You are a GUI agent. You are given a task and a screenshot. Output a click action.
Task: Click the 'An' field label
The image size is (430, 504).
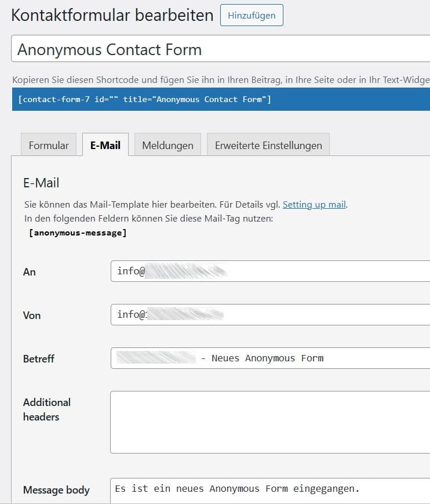(30, 272)
